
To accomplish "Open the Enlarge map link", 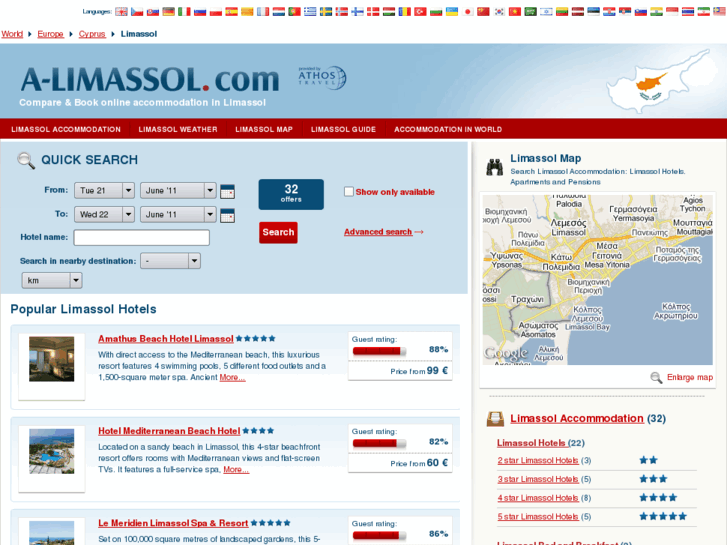I will [689, 378].
